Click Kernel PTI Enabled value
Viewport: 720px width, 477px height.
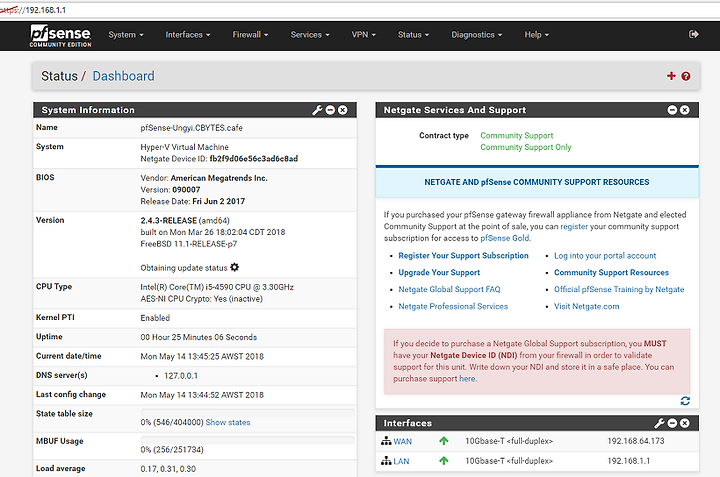coord(155,318)
